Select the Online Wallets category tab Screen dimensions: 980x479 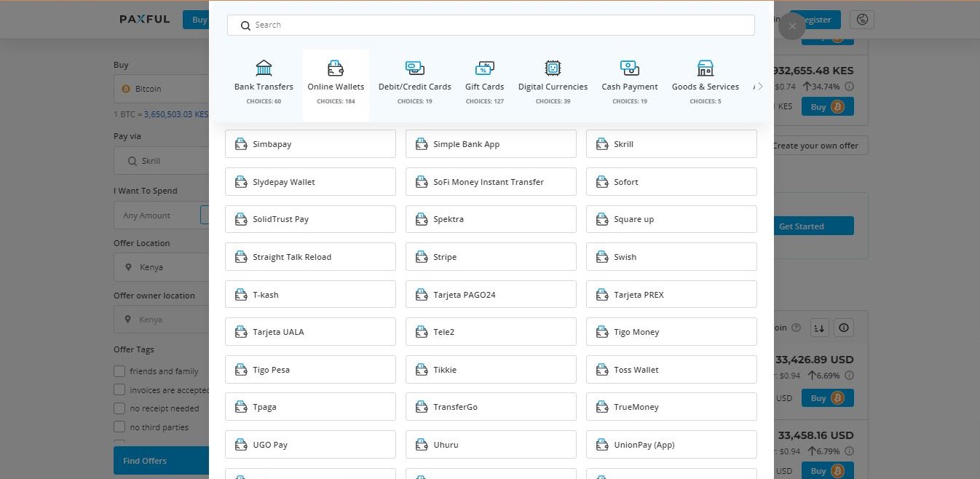coord(336,84)
